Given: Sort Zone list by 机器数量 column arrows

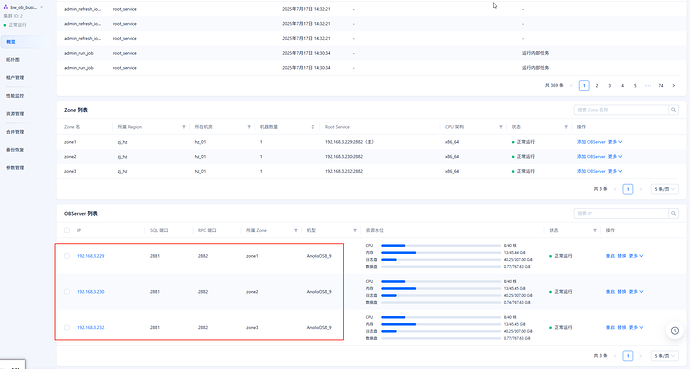Looking at the screenshot, I should coord(312,127).
